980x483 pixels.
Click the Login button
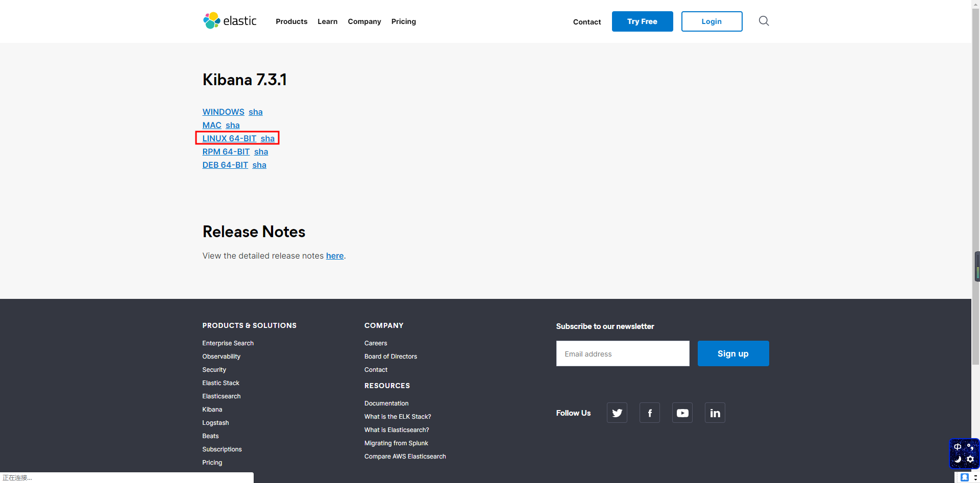coord(712,21)
